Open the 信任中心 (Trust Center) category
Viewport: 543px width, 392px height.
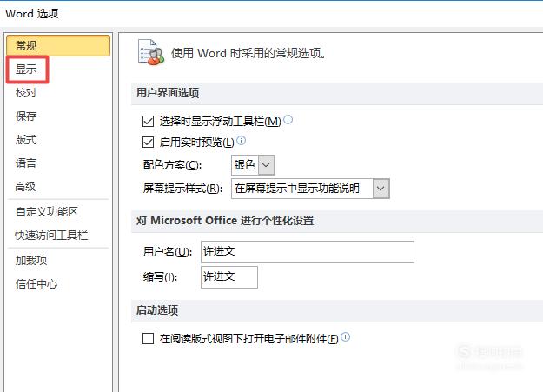click(x=36, y=284)
